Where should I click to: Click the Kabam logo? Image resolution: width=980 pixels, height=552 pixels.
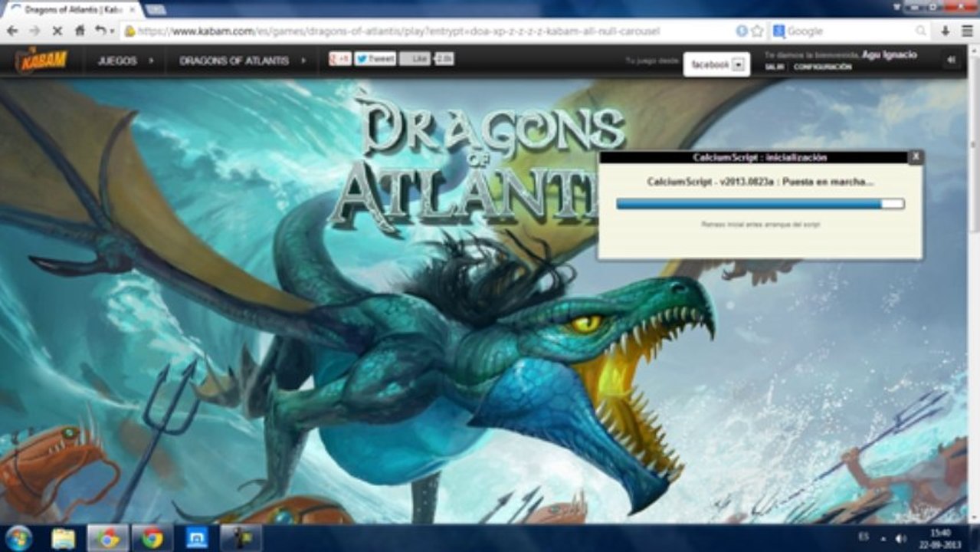41,61
